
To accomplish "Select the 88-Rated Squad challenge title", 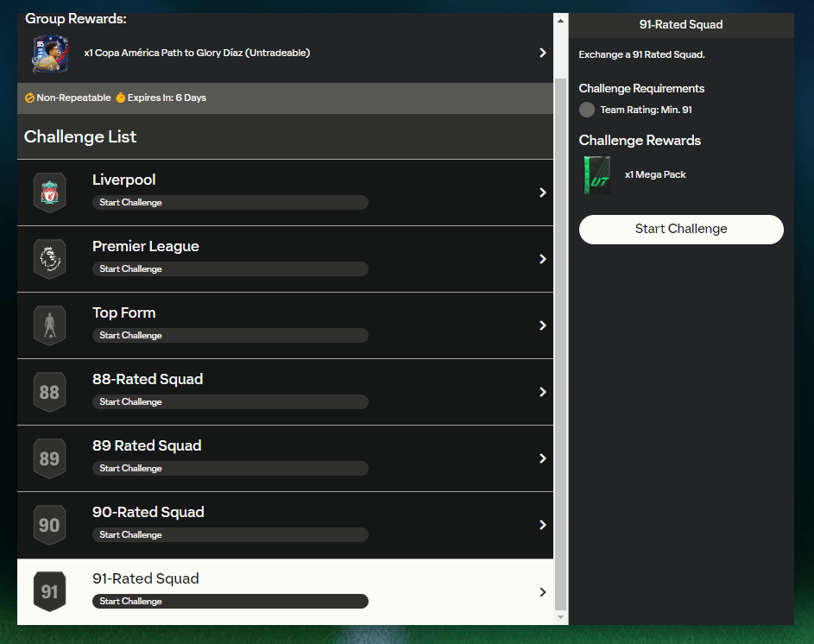I will click(x=148, y=379).
